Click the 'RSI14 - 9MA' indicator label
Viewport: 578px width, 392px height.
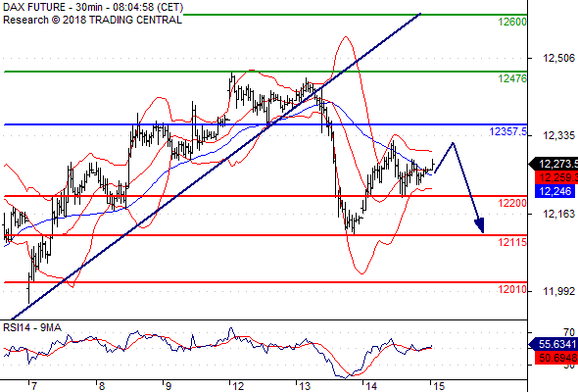32,327
